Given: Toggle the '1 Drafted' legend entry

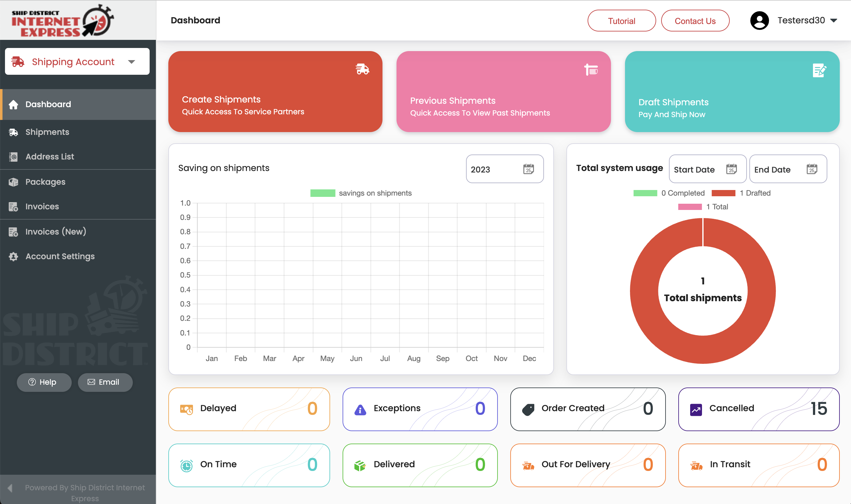Looking at the screenshot, I should 741,193.
